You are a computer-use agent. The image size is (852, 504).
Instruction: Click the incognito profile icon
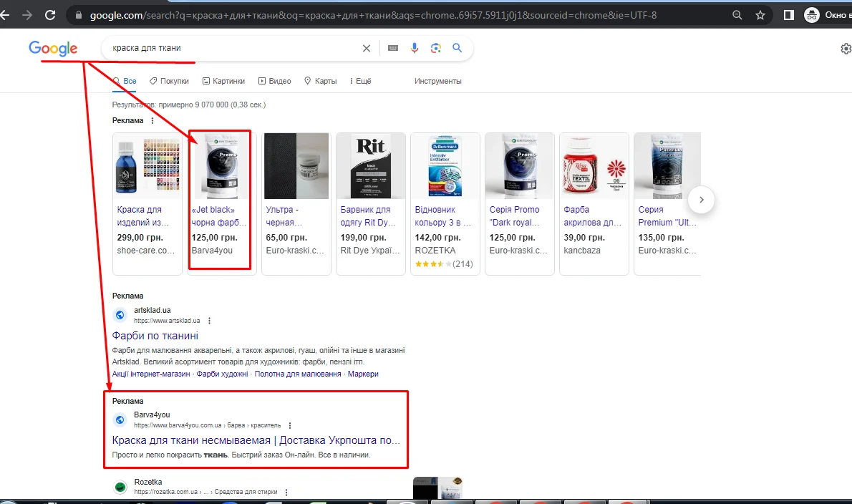coord(812,15)
